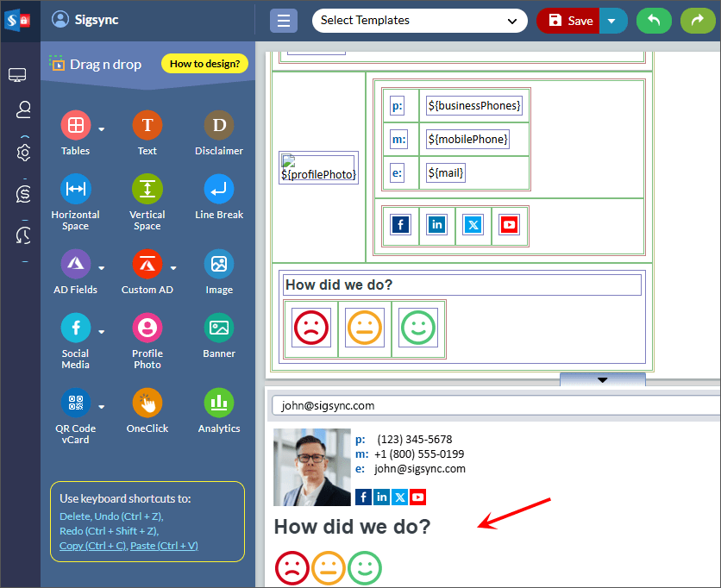The height and width of the screenshot is (588, 721).
Task: Select the Tables element icon
Action: click(x=75, y=126)
